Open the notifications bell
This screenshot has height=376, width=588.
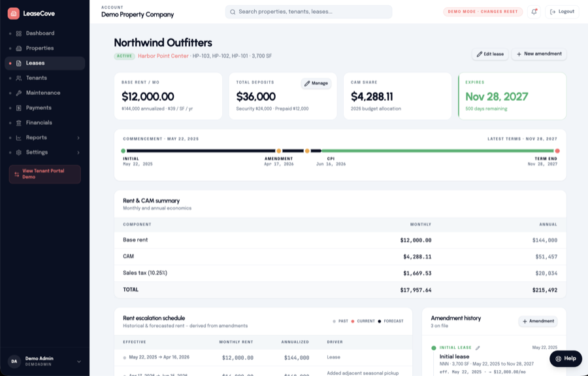click(x=534, y=12)
